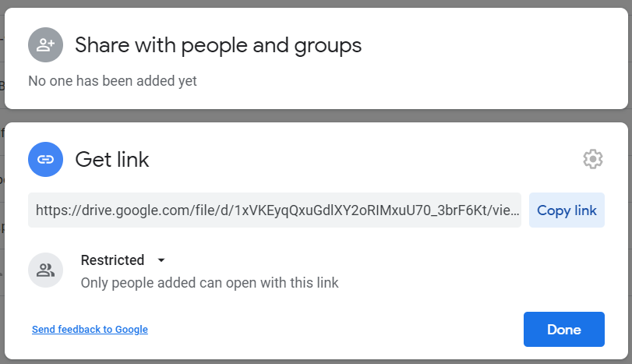Viewport: 632px width, 364px height.
Task: Click the truncated ellipsis ending the share URL
Action: coord(515,211)
